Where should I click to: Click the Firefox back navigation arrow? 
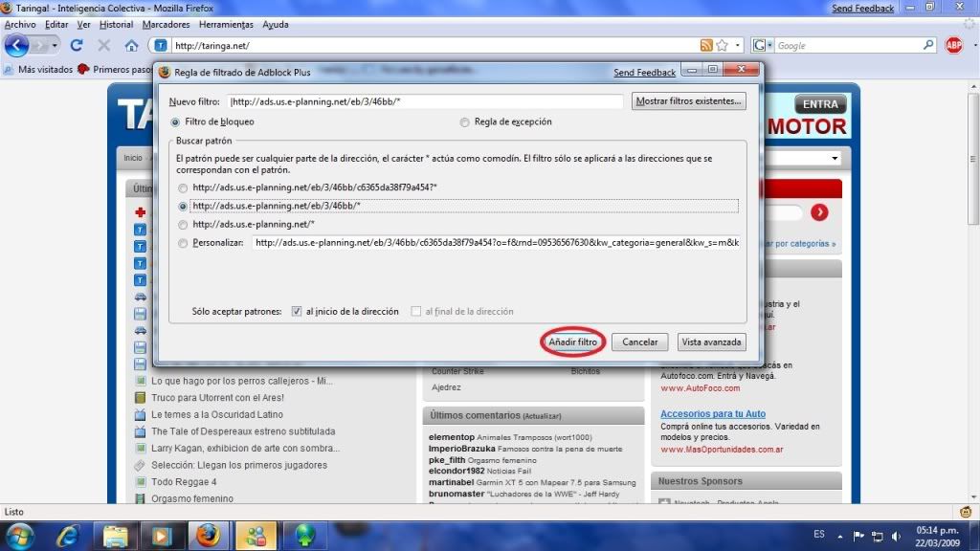point(16,46)
